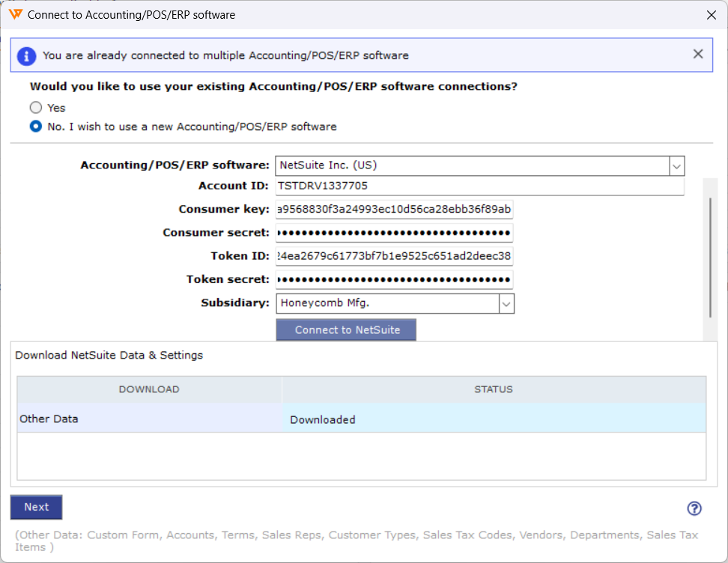Click the STATUS column header
The height and width of the screenshot is (563, 728).
[x=494, y=389]
